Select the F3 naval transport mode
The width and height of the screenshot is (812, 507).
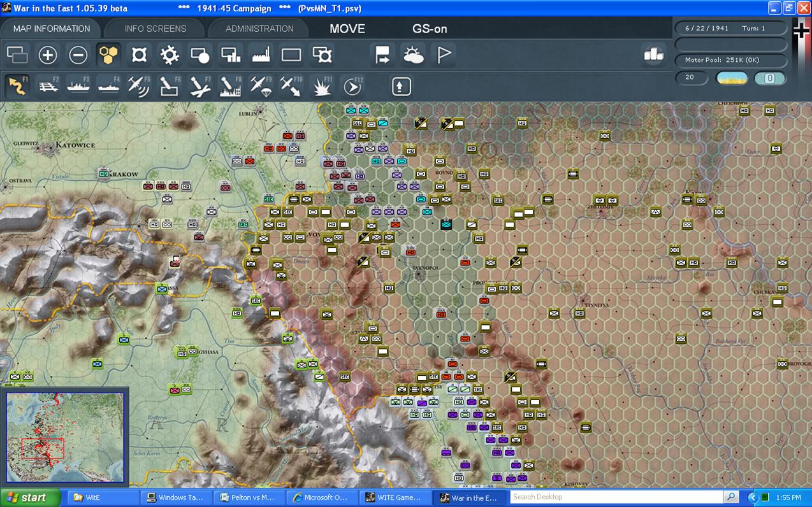point(78,86)
